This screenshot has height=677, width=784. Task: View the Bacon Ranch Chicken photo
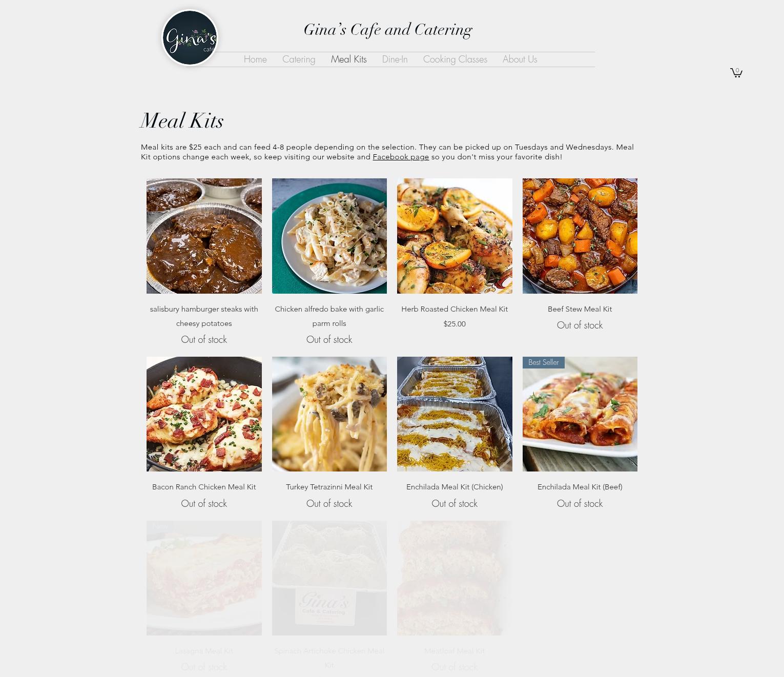pos(204,414)
